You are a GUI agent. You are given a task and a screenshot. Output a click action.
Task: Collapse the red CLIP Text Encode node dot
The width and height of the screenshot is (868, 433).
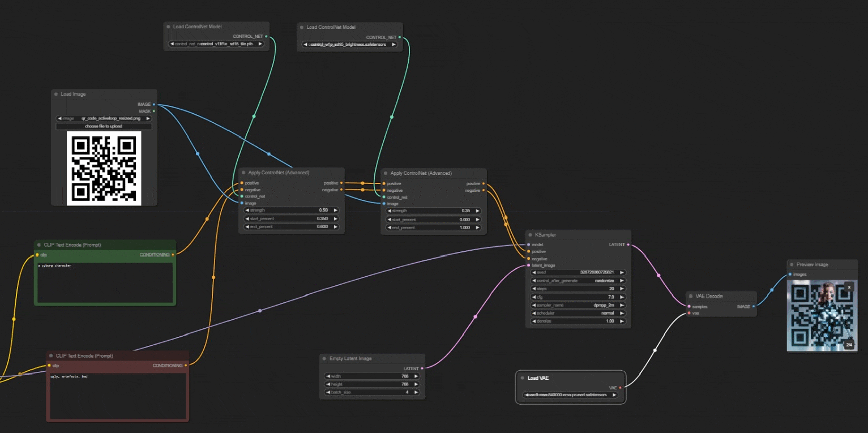point(51,356)
